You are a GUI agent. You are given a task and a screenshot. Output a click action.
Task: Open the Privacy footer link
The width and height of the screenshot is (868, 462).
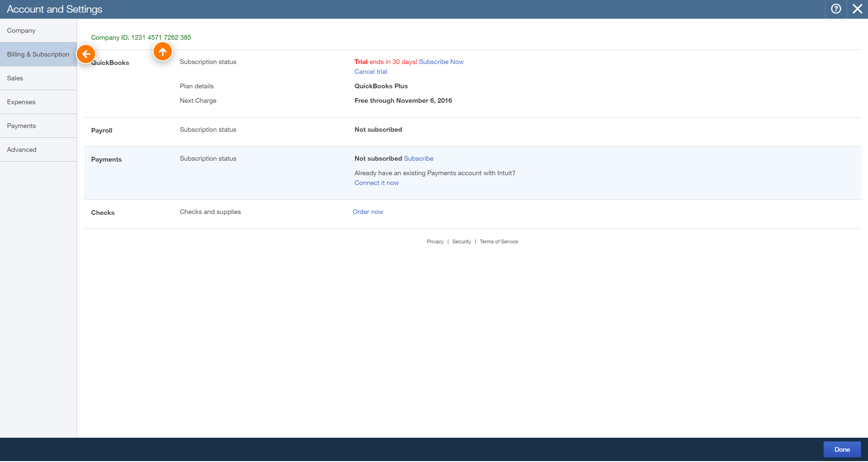point(435,242)
